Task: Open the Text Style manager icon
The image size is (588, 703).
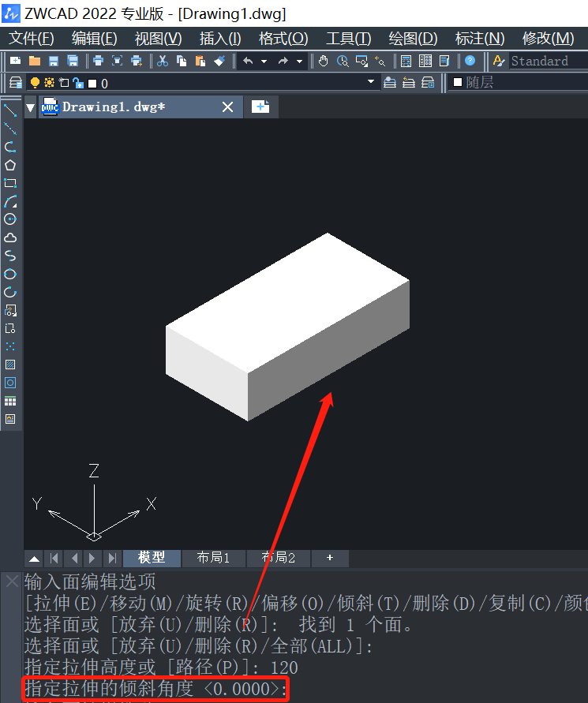Action: point(499,61)
